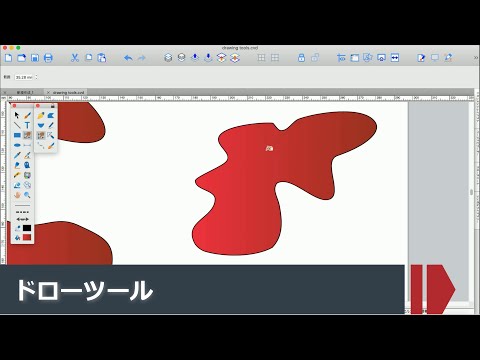Close the drawing tools.cvd tab

48,92
